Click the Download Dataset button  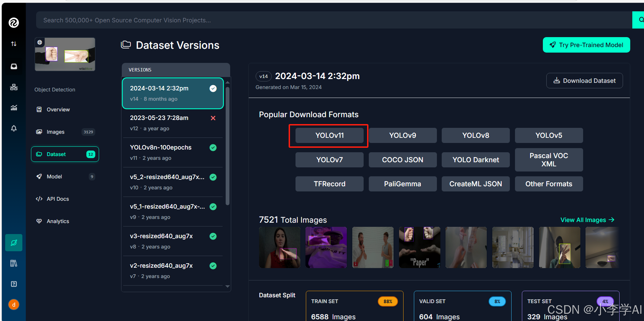[584, 80]
